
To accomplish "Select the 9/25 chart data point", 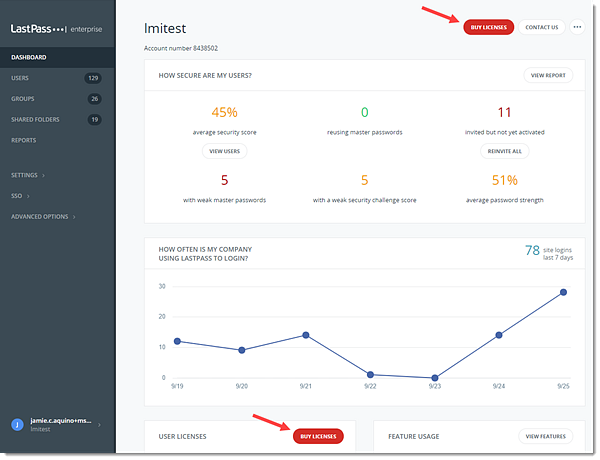I will 563,292.
